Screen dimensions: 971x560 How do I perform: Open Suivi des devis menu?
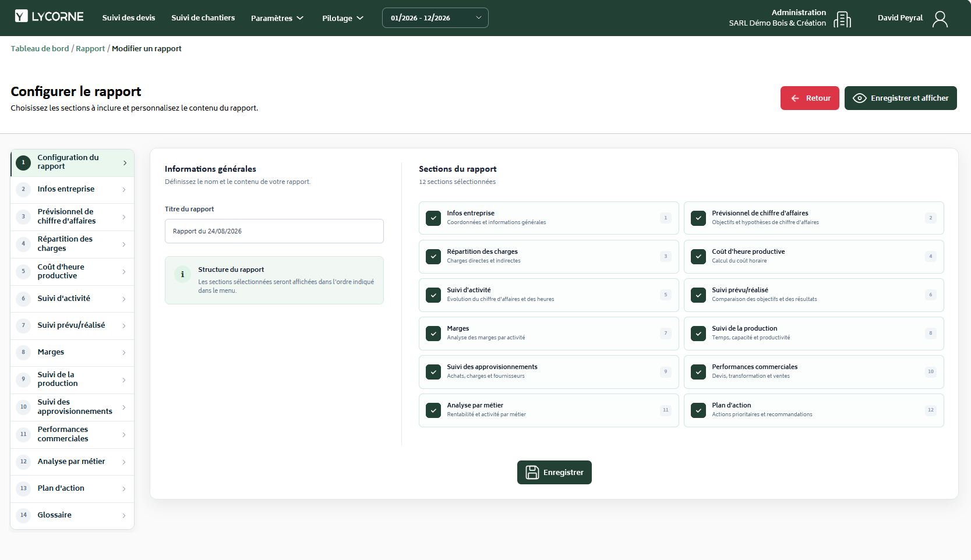129,18
